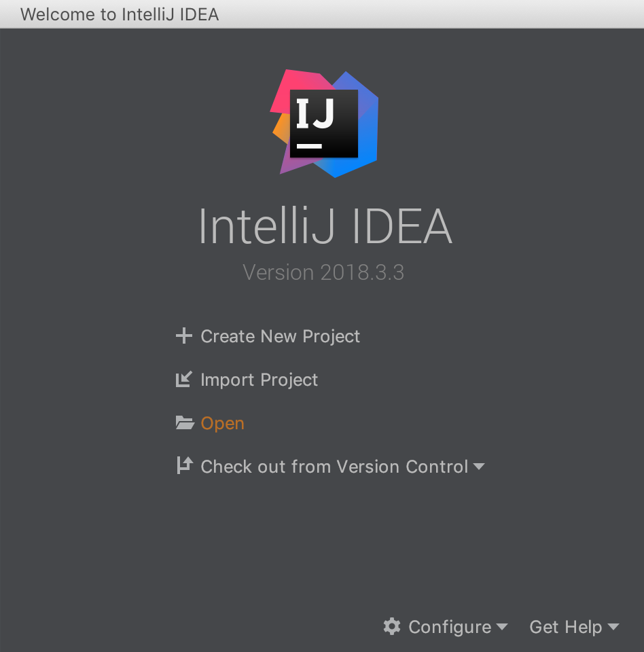644x652 pixels.
Task: Expand the Configure dropdown arrow
Action: (502, 627)
